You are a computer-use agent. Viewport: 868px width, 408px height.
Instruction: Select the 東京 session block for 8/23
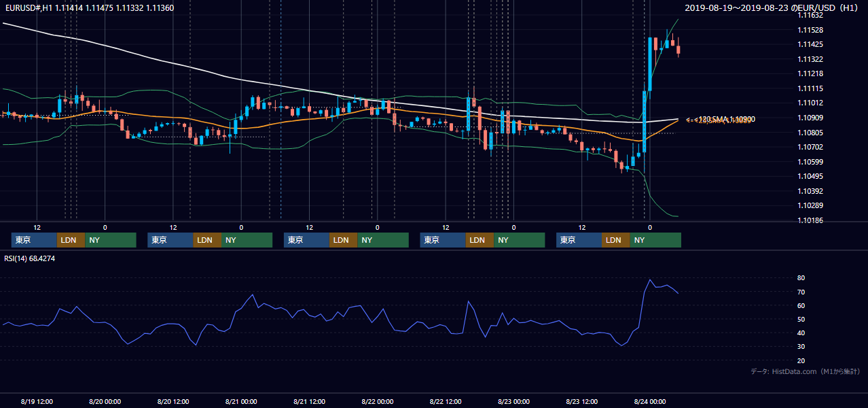tap(579, 240)
